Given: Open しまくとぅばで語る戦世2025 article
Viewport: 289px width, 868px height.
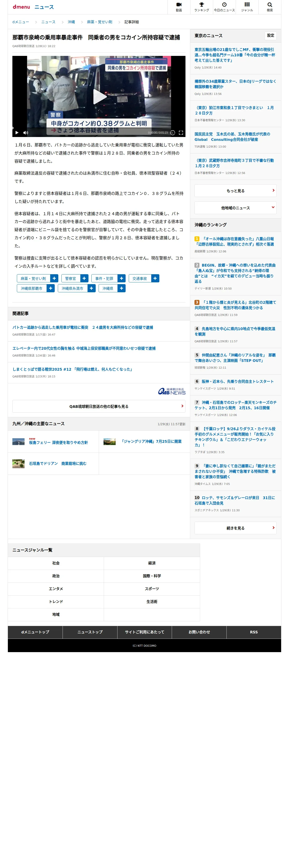Looking at the screenshot, I should tap(73, 369).
